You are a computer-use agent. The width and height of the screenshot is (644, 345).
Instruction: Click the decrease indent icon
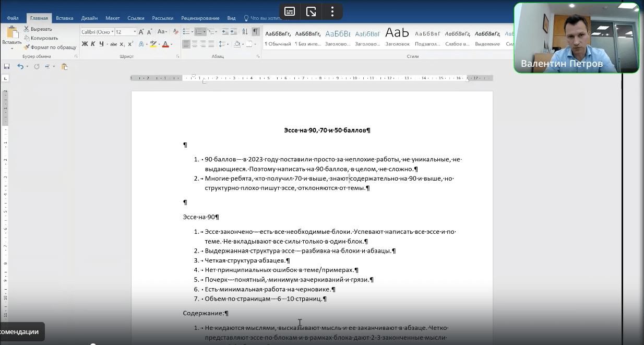tap(225, 32)
